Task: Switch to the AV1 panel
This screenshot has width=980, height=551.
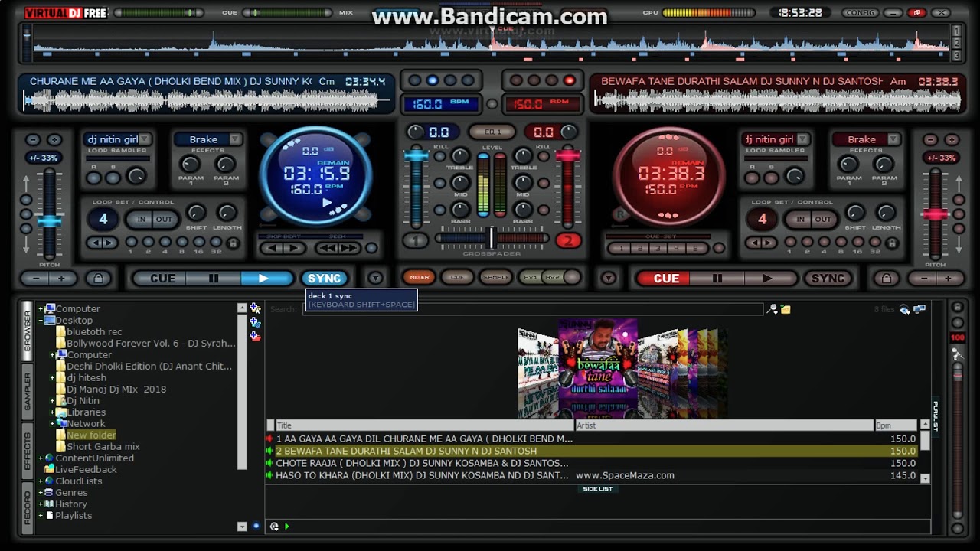Action: click(530, 277)
